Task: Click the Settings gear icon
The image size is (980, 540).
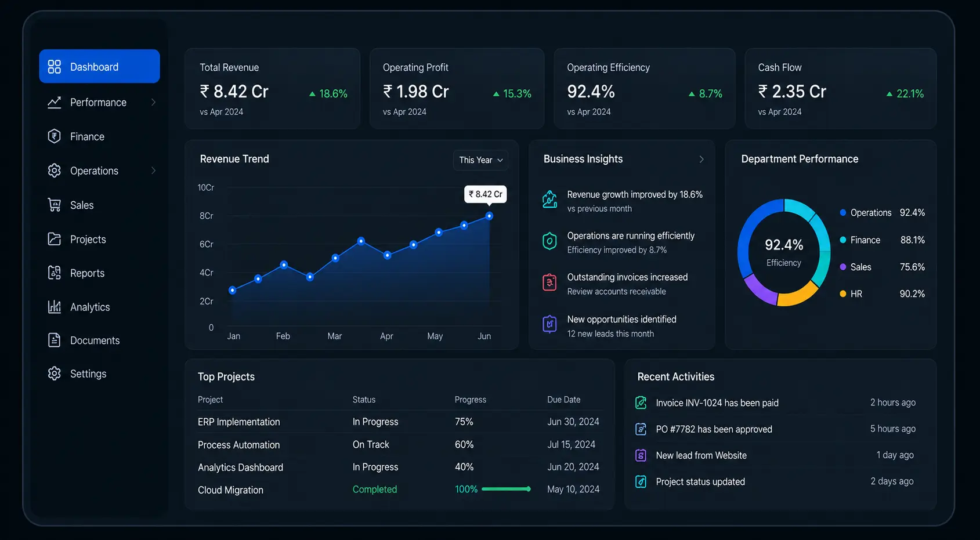Action: coord(54,374)
